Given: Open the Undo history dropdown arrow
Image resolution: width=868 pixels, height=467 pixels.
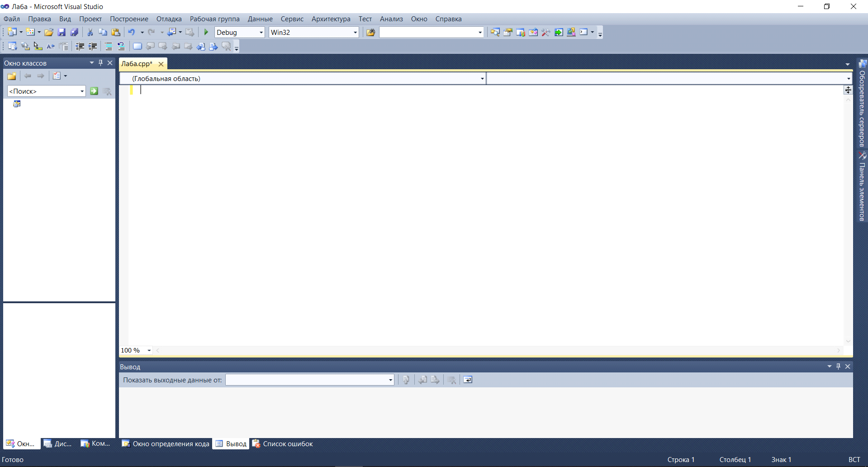Looking at the screenshot, I should click(142, 32).
